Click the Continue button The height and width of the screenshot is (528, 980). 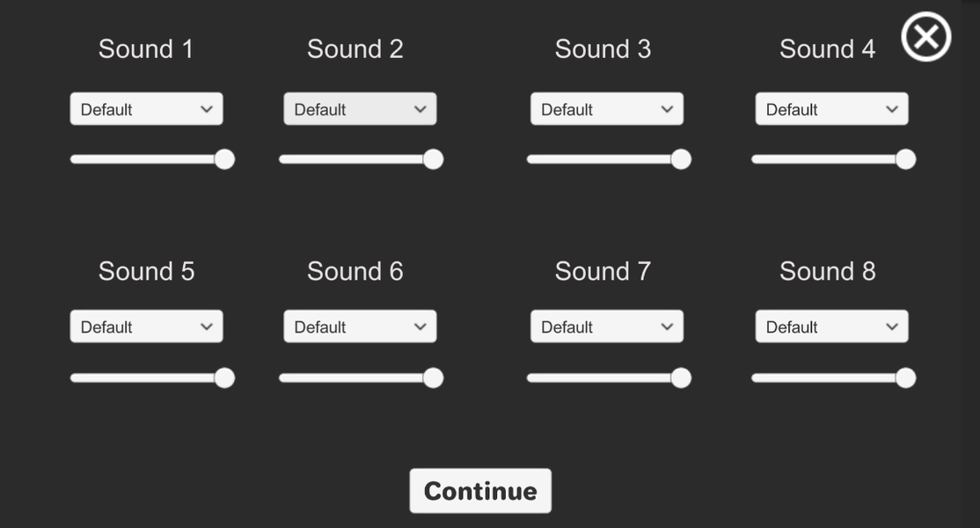coord(480,490)
